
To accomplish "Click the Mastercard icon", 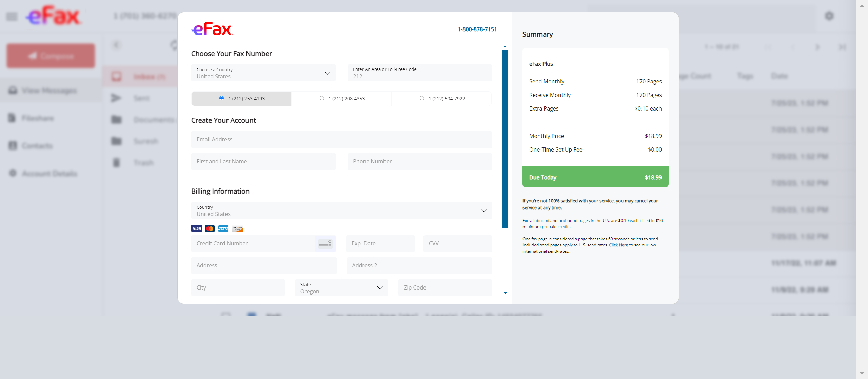I will click(210, 228).
